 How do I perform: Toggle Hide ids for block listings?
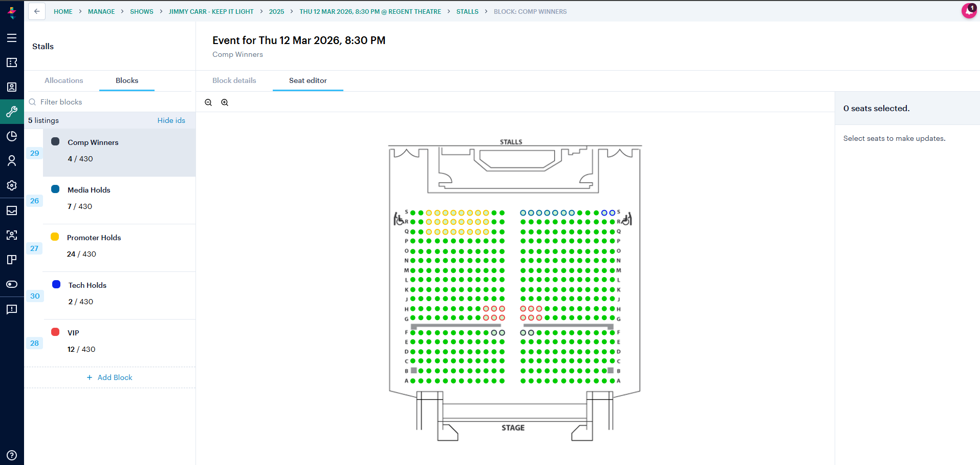171,120
